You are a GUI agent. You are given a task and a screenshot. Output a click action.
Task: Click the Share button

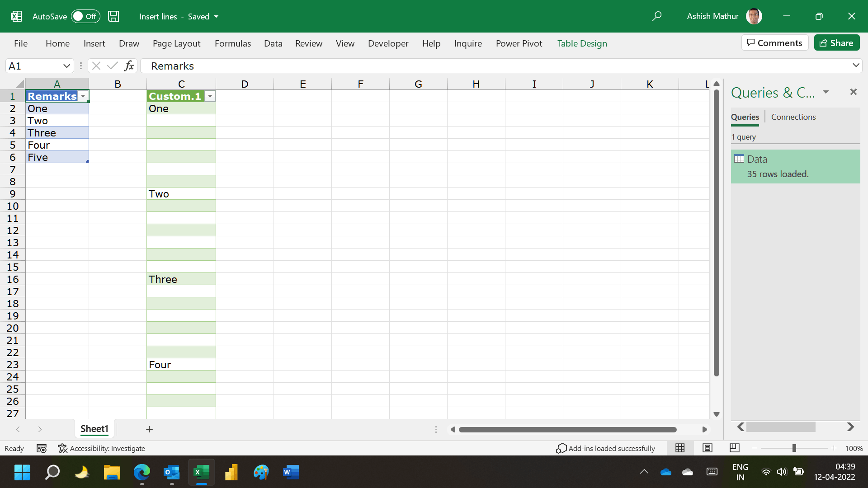pos(836,43)
